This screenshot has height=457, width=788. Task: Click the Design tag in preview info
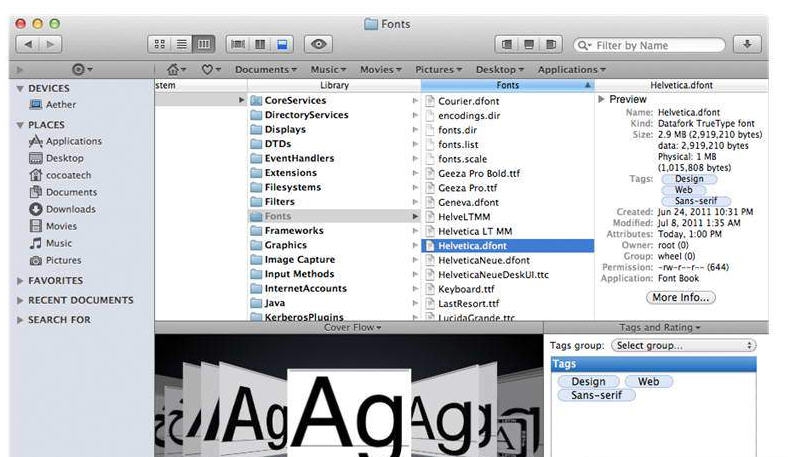689,179
